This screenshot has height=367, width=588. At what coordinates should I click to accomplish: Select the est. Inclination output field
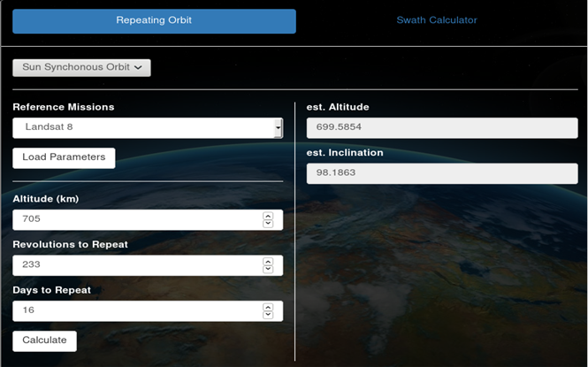click(x=442, y=173)
